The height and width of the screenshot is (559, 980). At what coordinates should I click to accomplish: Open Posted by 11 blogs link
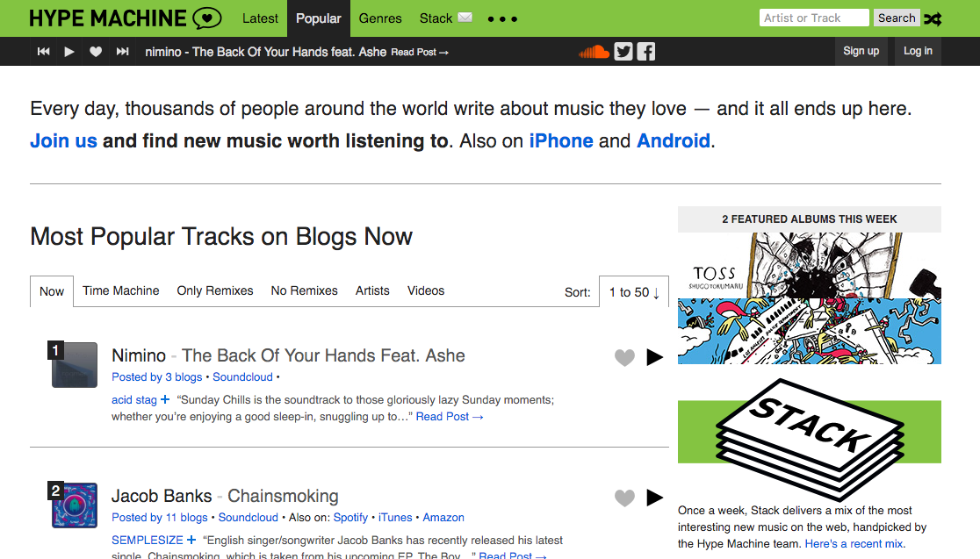[159, 517]
